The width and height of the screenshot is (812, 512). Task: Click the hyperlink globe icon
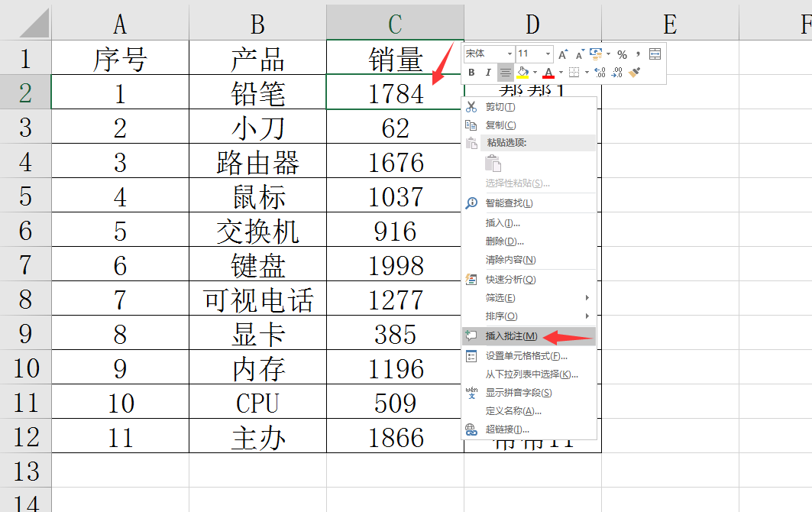471,429
